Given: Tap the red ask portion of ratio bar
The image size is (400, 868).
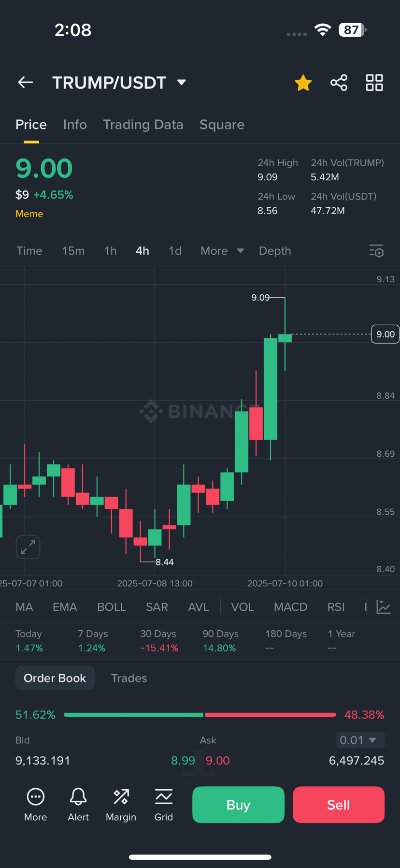Looking at the screenshot, I should pyautogui.click(x=271, y=714).
